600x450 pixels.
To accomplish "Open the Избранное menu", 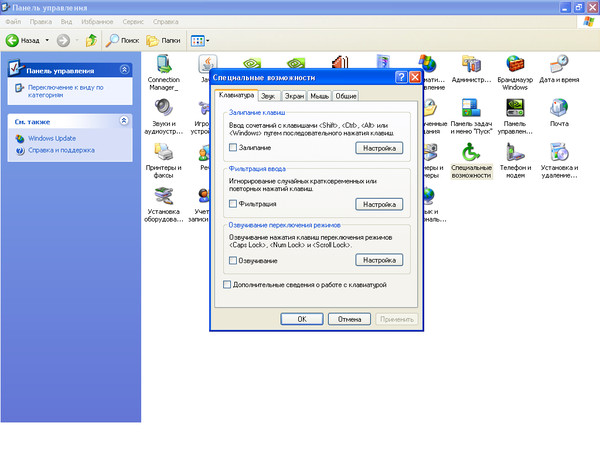I will click(97, 22).
